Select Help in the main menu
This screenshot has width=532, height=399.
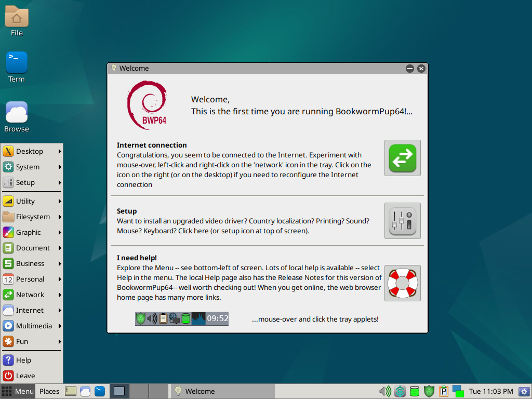click(x=32, y=361)
